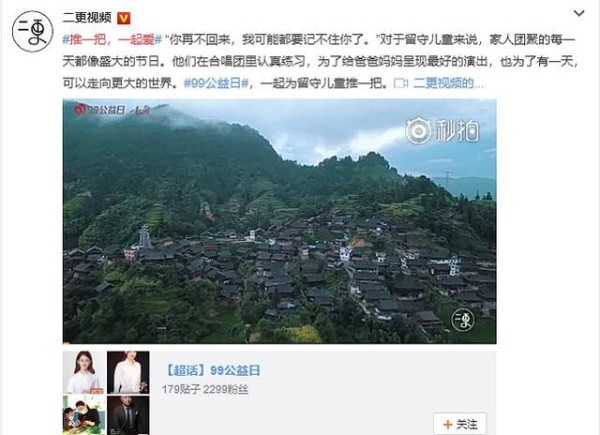Image resolution: width=600 pixels, height=435 pixels.
Task: Open bottom-right man in suit thumbnail
Action: click(x=128, y=415)
